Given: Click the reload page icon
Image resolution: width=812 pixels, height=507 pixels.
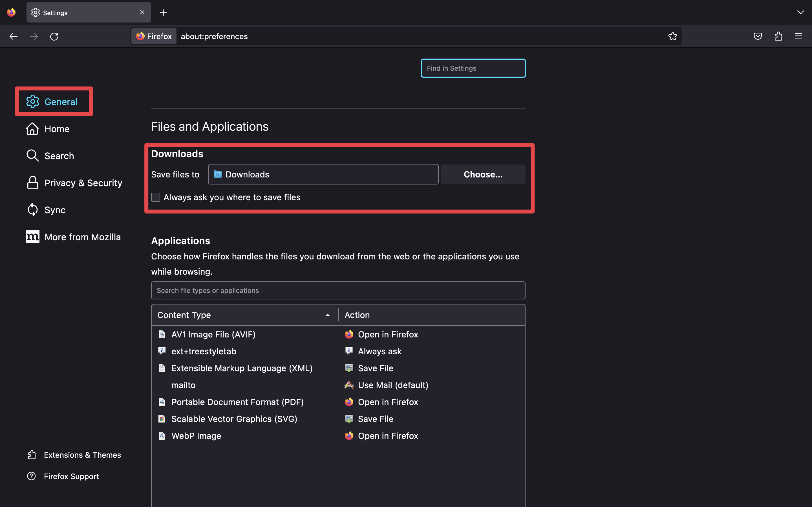Looking at the screenshot, I should pos(54,36).
